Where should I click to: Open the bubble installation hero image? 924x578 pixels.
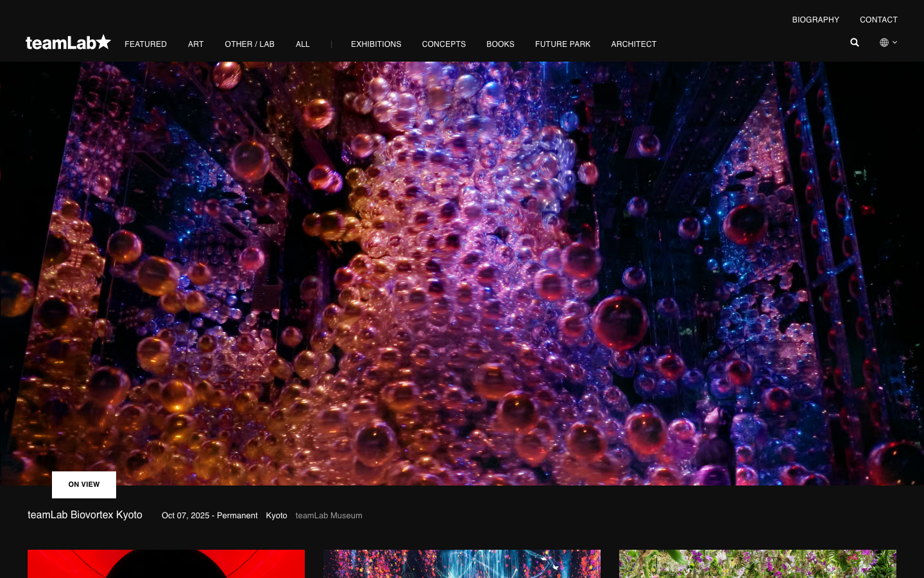point(462,274)
